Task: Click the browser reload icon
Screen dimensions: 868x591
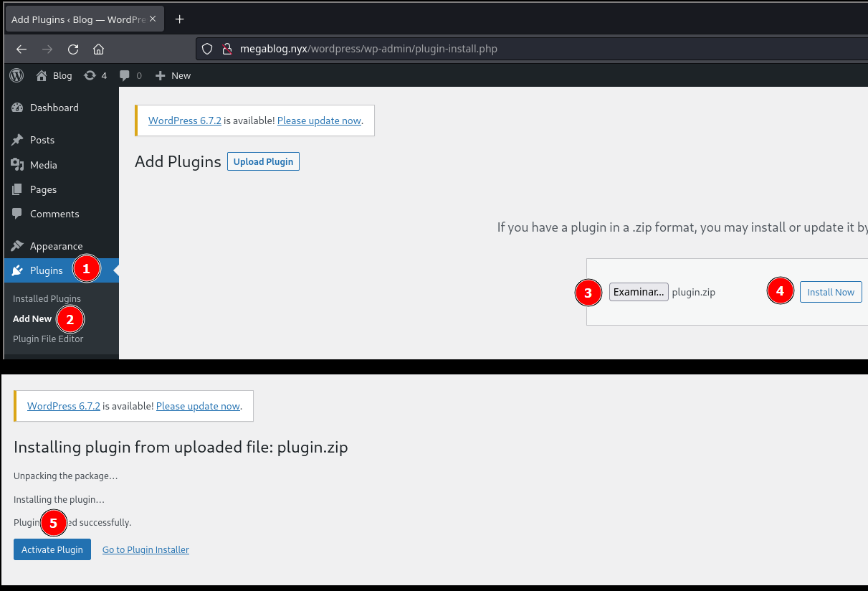Action: tap(73, 49)
